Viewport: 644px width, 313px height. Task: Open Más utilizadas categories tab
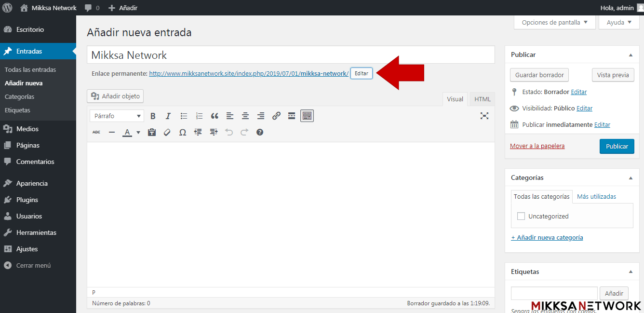point(596,196)
